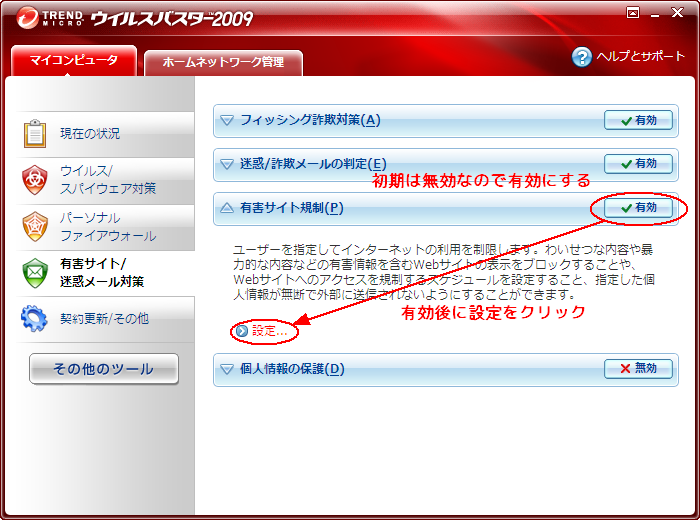The width and height of the screenshot is (700, 520).
Task: Click the blue gear icon for 契約更新
Action: (x=34, y=318)
